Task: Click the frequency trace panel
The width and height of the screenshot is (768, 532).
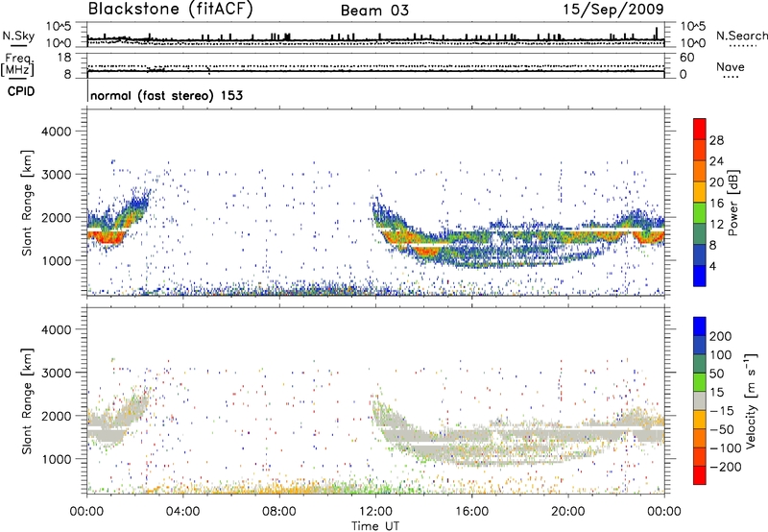Action: [375, 65]
